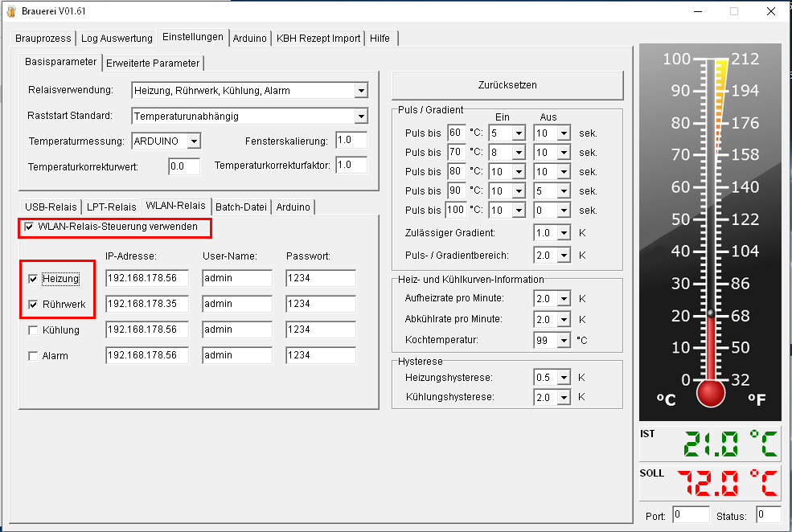The image size is (792, 532).
Task: Switch to the Brauprozess tab
Action: [43, 38]
